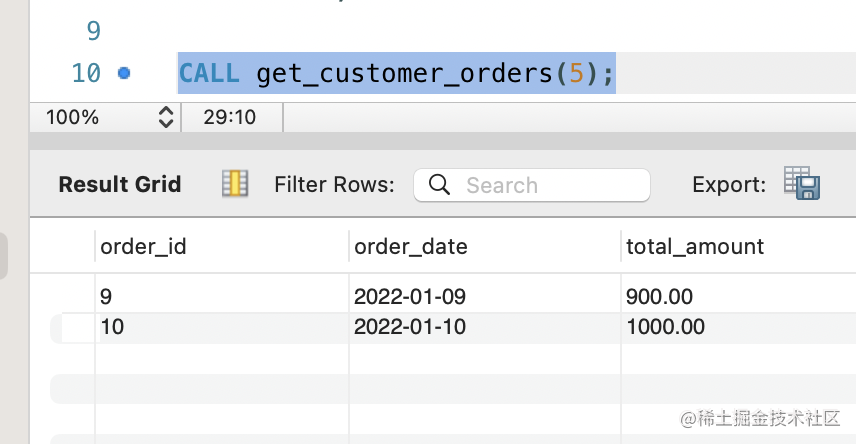Open the 100% zoom level stepper
This screenshot has height=444, width=856.
pyautogui.click(x=166, y=118)
